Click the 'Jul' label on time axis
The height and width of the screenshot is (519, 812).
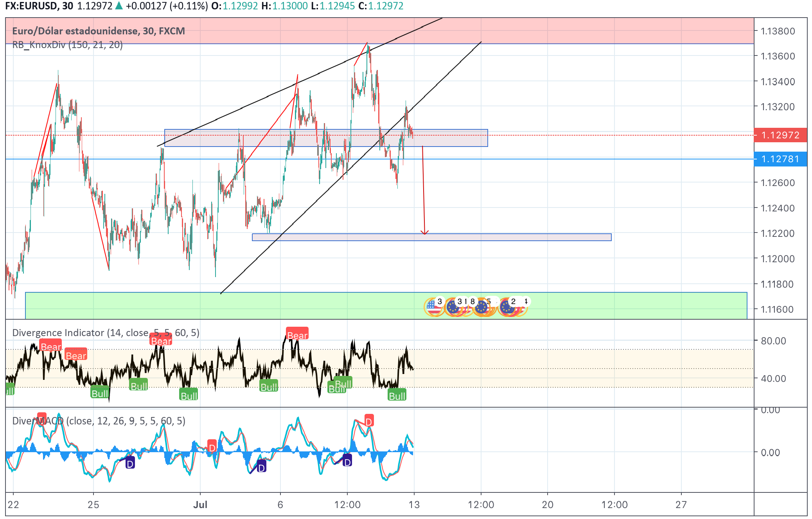pos(200,505)
